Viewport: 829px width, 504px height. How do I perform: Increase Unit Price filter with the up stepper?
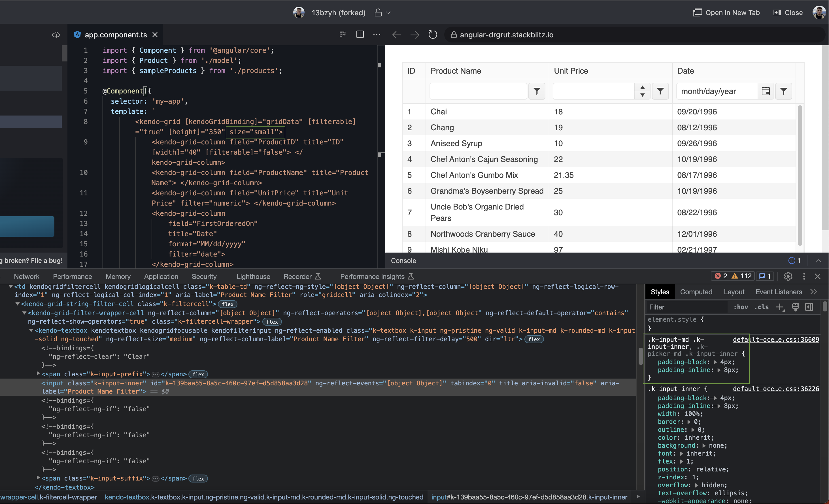642,88
